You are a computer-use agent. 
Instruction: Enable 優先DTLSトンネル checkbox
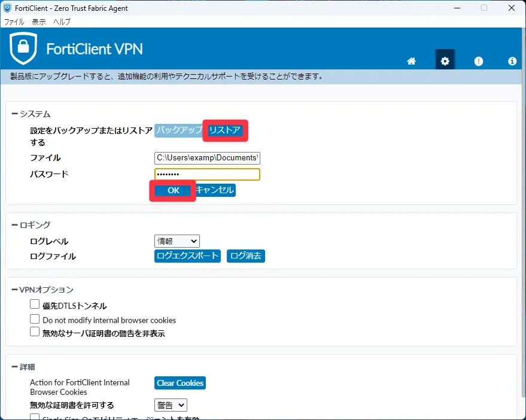(35, 305)
